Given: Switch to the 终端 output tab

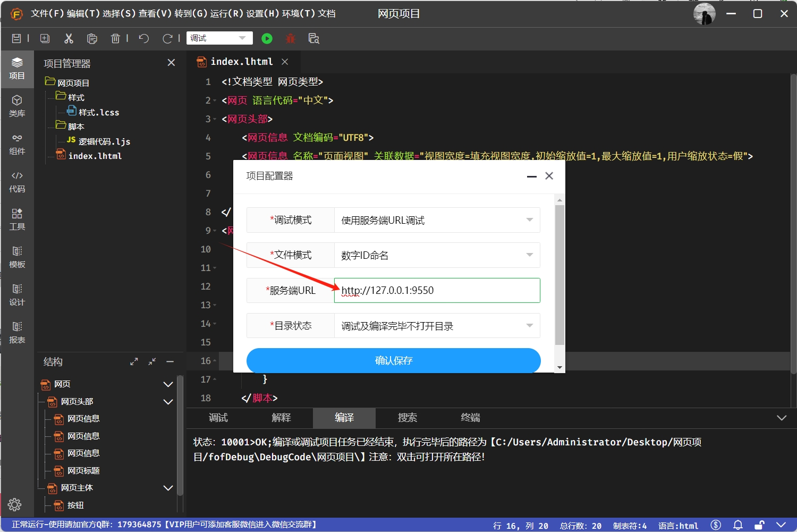Looking at the screenshot, I should tap(471, 418).
